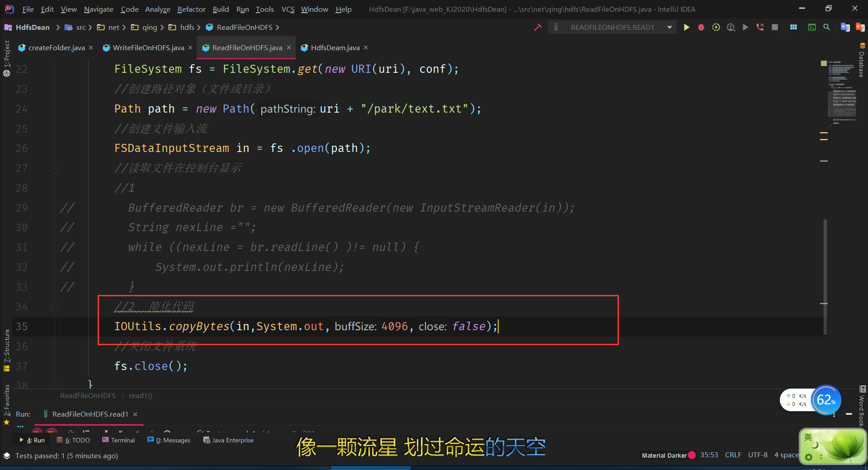Viewport: 868px width, 470px height.
Task: Open the READFILEONHDFS.READ1 run configuration dropdown
Action: 613,27
